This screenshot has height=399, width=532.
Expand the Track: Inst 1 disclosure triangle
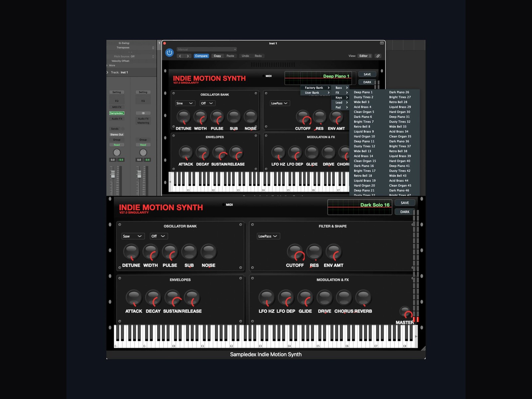[x=108, y=72]
